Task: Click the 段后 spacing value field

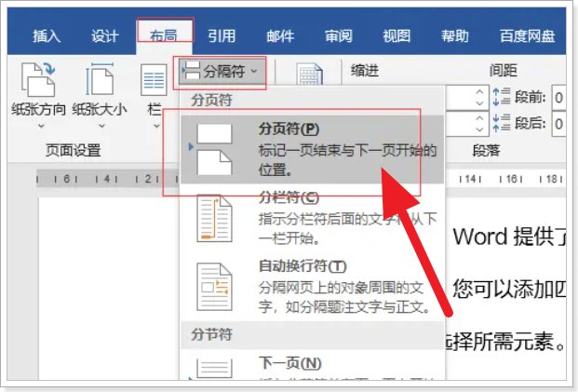Action: 558,124
